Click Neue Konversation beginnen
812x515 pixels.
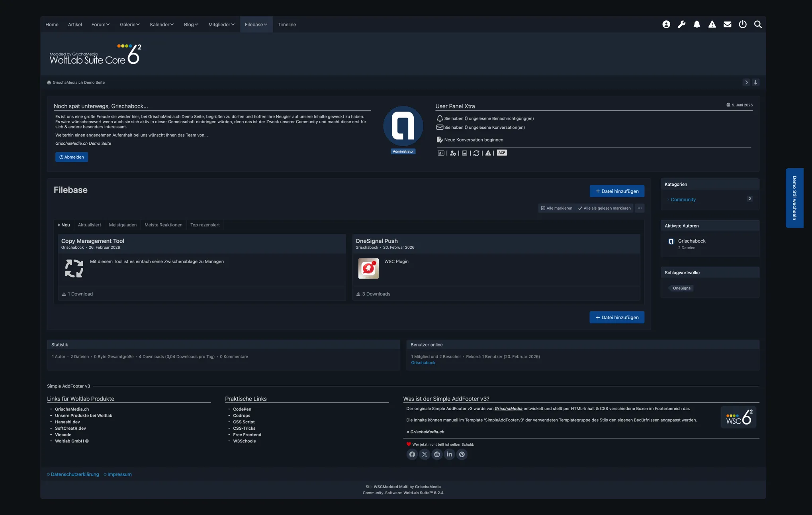click(x=474, y=140)
